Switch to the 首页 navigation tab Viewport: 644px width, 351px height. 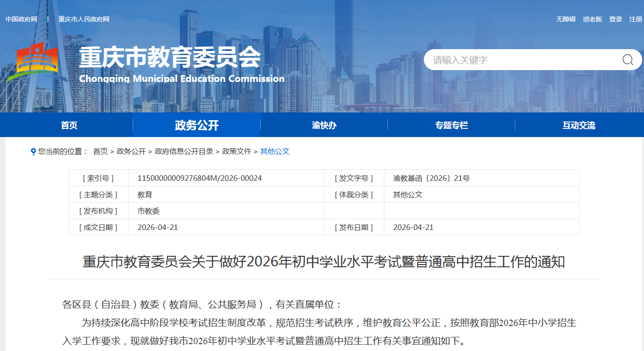[x=68, y=125]
